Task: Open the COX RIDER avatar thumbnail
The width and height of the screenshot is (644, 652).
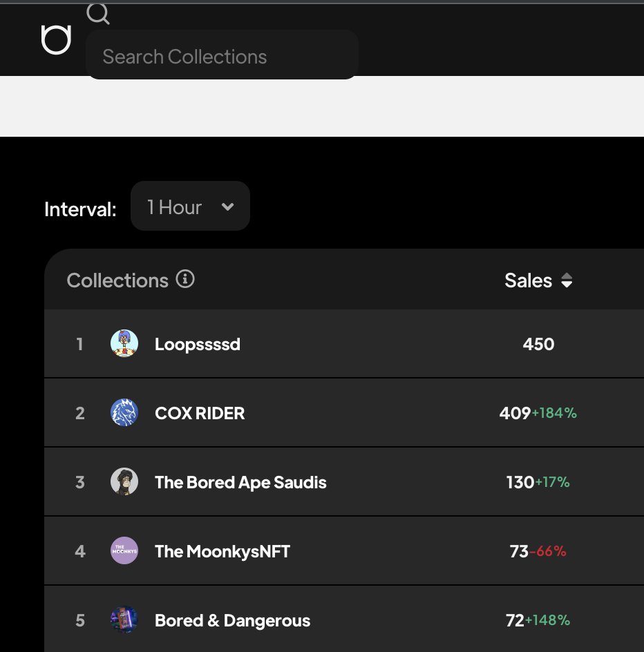Action: click(x=124, y=412)
